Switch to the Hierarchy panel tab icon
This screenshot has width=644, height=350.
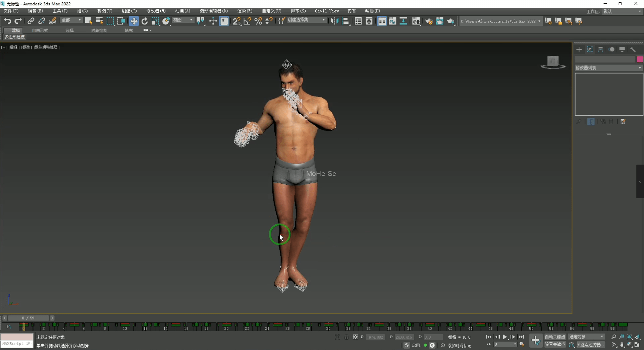pos(600,49)
